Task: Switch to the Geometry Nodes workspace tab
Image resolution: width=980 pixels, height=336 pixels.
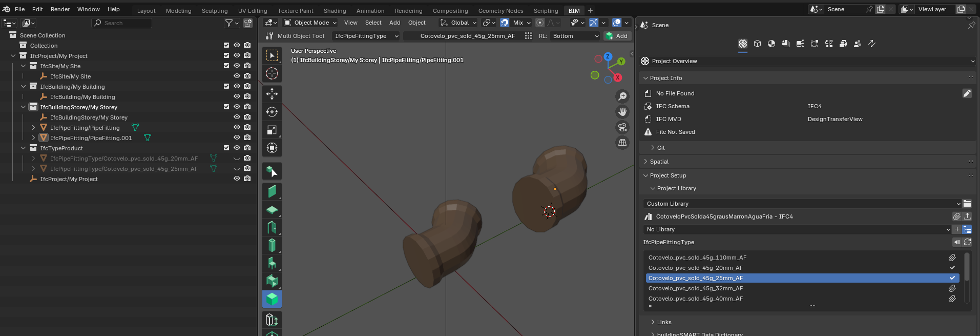Action: click(x=501, y=10)
